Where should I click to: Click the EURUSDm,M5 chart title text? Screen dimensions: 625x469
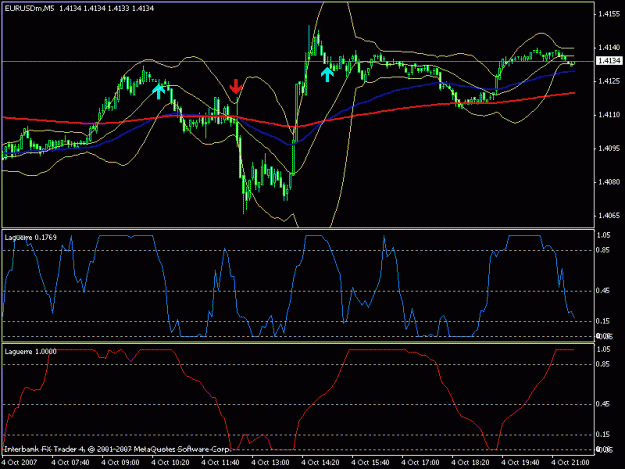pos(29,8)
